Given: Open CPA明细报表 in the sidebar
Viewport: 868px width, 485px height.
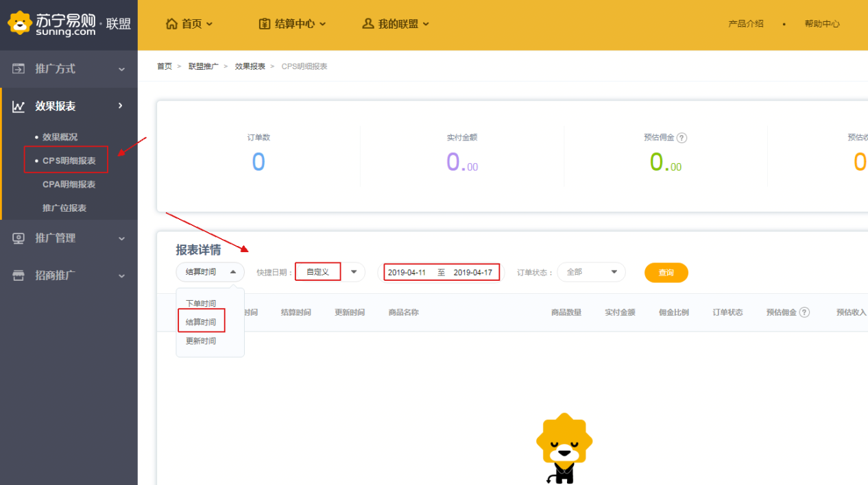Looking at the screenshot, I should coord(69,184).
